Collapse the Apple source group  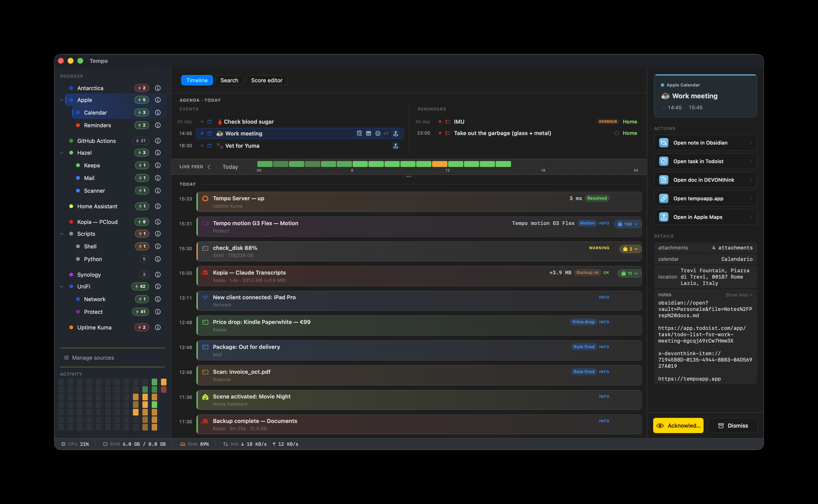click(62, 100)
